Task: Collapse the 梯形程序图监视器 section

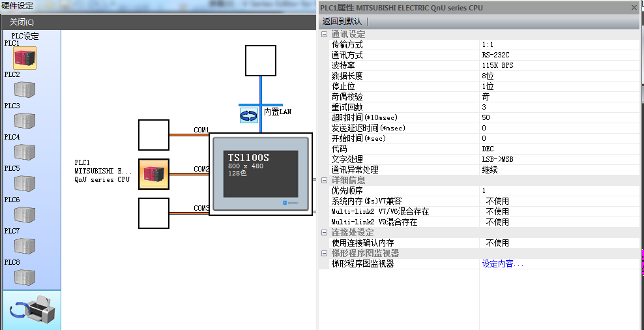Action: 325,253
